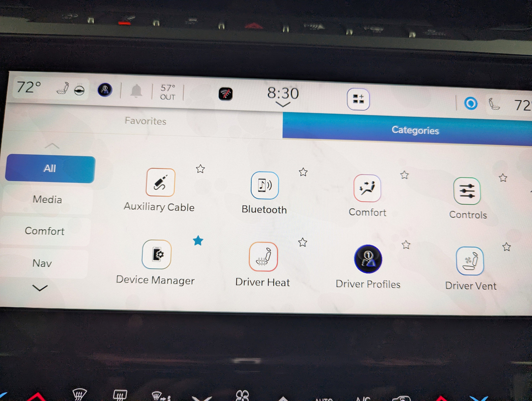Open the Controls app icon

(x=467, y=191)
